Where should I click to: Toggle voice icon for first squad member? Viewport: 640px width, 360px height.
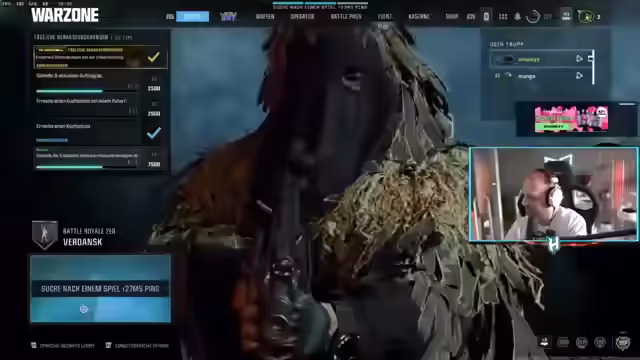click(x=579, y=59)
